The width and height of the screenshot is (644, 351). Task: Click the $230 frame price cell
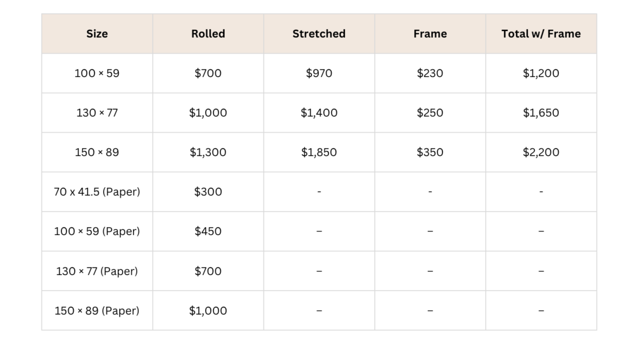tap(430, 74)
